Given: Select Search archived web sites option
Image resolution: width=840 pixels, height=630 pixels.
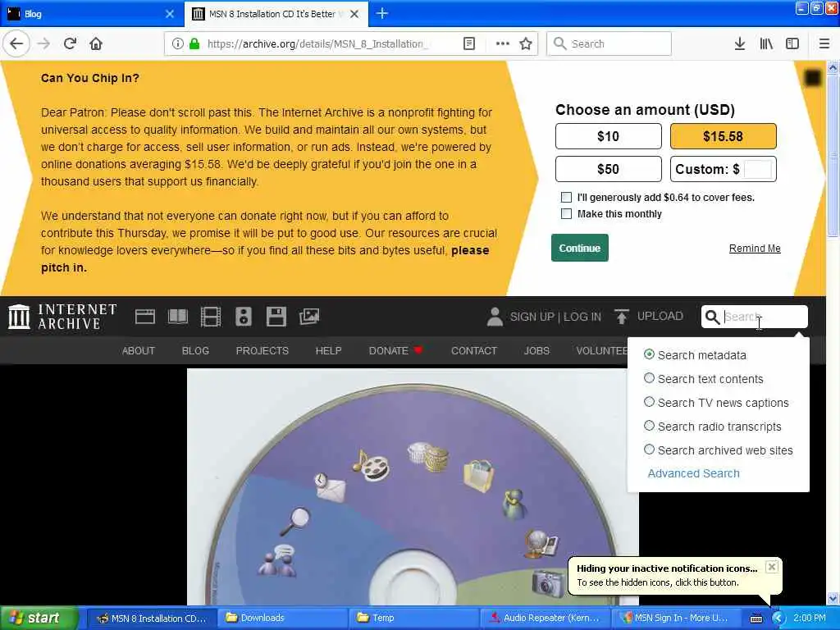Looking at the screenshot, I should click(x=649, y=450).
